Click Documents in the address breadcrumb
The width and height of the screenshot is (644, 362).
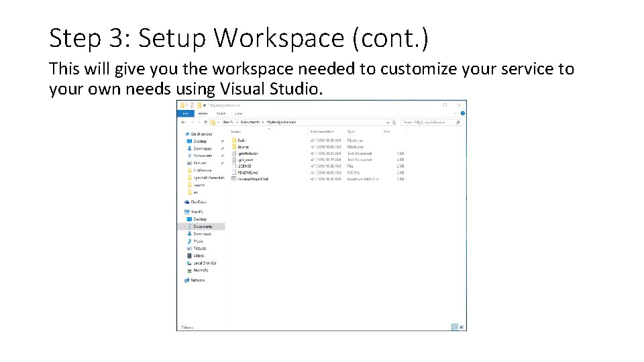click(x=250, y=122)
